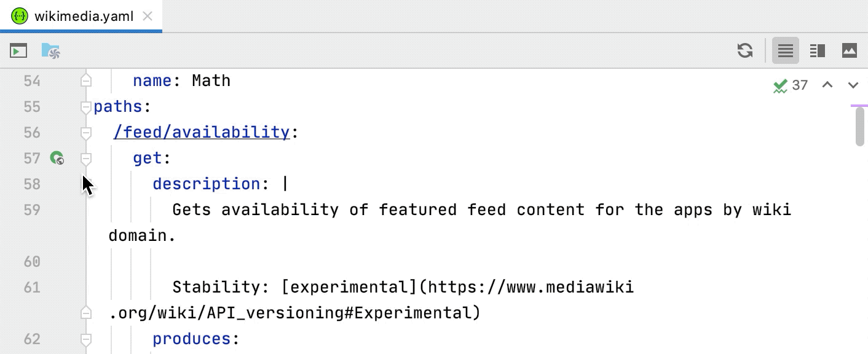Collapse the paths section fold marker
This screenshot has width=868, height=354.
pyautogui.click(x=85, y=106)
